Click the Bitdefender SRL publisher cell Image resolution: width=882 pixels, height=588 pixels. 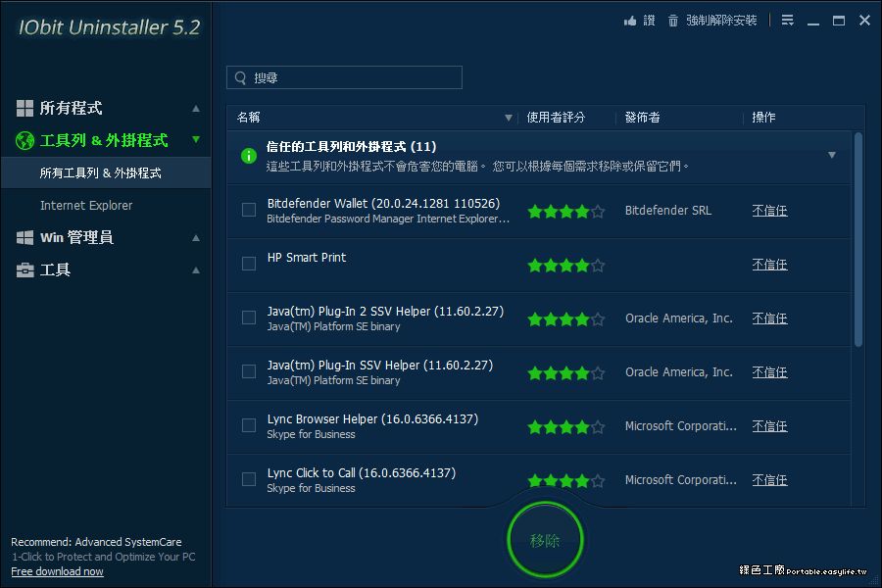click(x=668, y=211)
